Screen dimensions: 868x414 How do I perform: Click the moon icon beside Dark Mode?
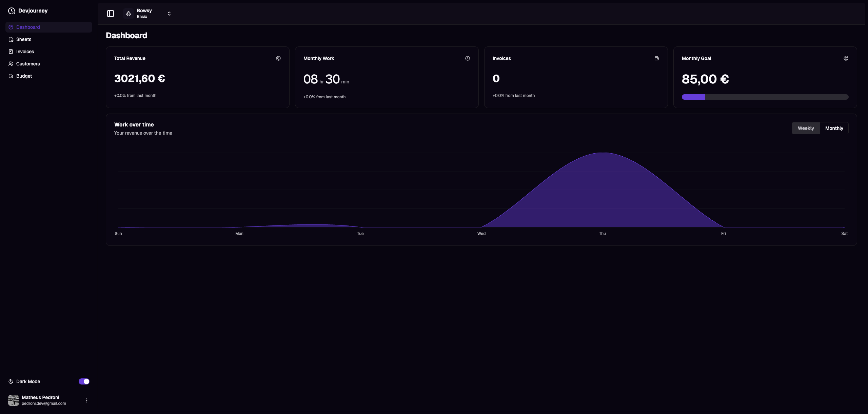coord(11,381)
